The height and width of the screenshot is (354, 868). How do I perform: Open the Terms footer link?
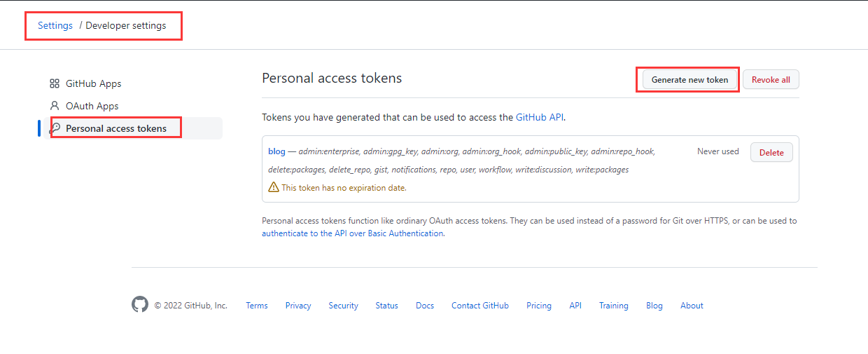pos(257,306)
